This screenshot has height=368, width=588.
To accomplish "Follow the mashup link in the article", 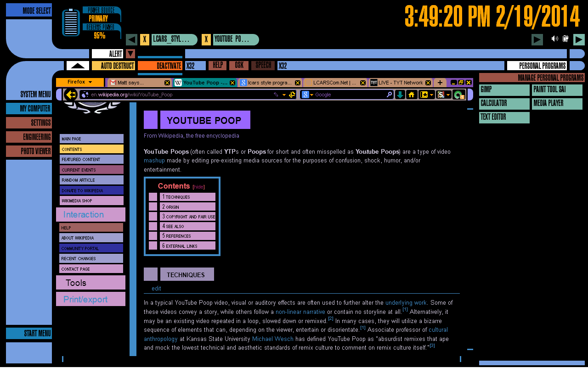I will click(154, 161).
